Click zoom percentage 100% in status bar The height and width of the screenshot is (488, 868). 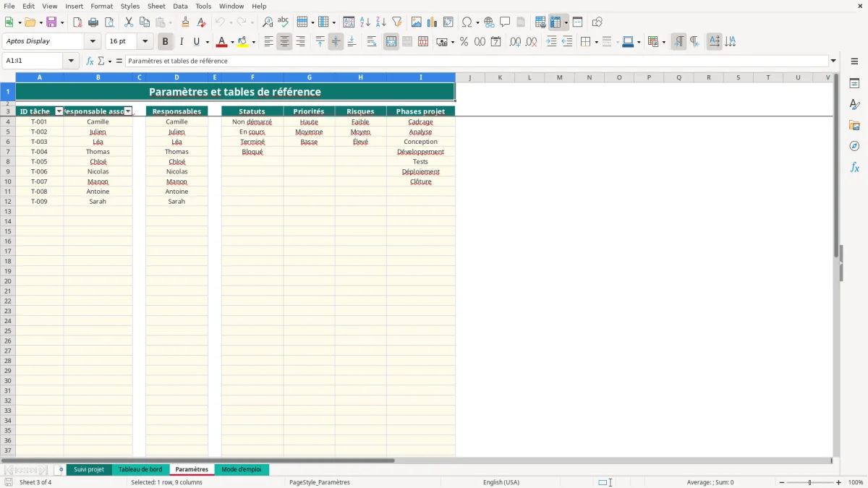(x=856, y=482)
